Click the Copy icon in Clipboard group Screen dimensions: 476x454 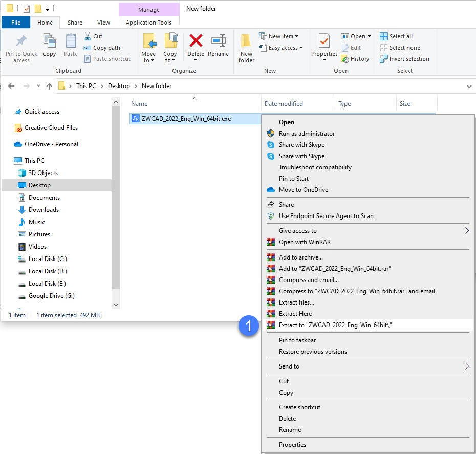pos(49,40)
